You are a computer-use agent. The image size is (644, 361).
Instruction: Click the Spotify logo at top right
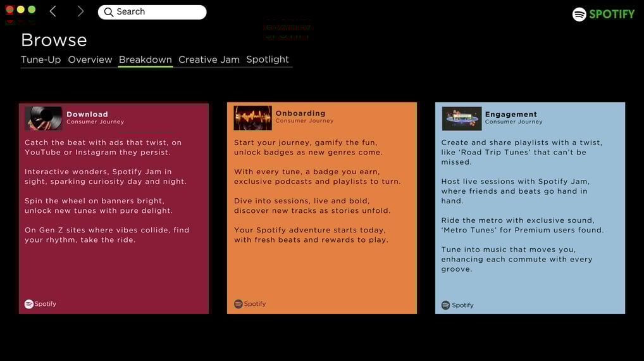604,14
